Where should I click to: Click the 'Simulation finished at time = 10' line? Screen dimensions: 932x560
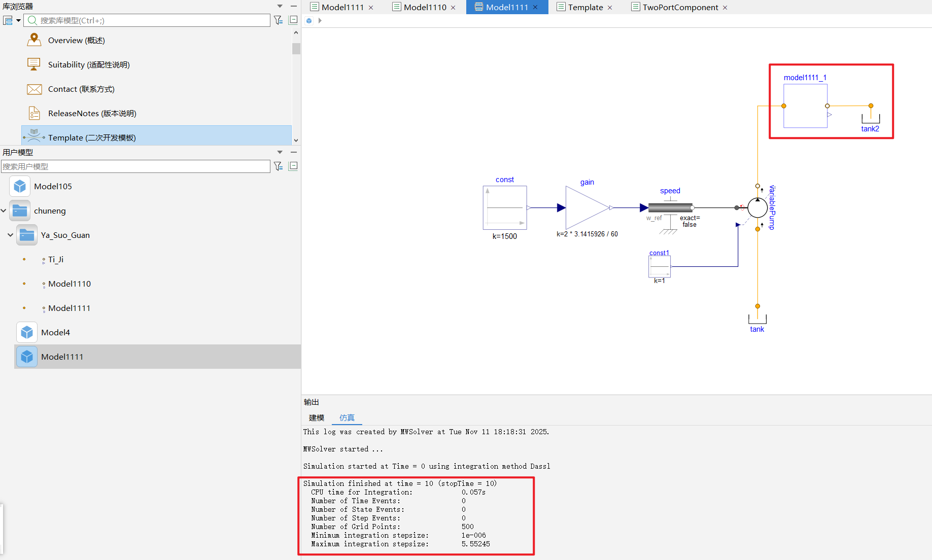(400, 484)
